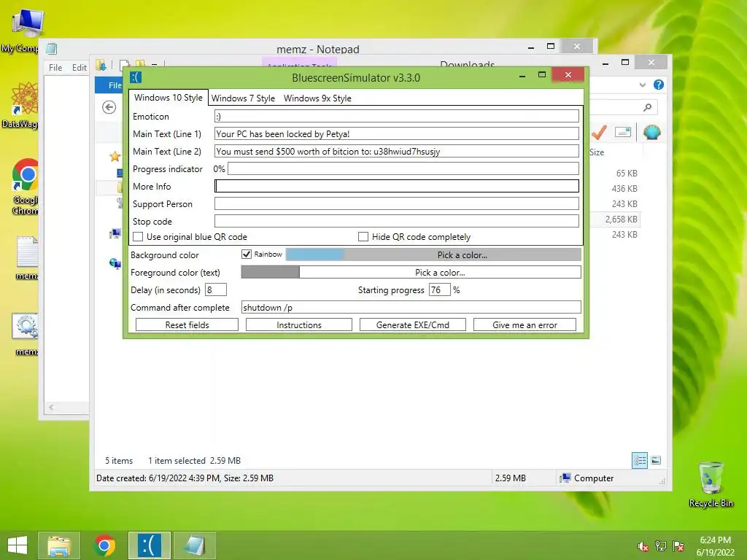Click foreground color Pick a color button
This screenshot has width=747, height=560.
pos(440,273)
